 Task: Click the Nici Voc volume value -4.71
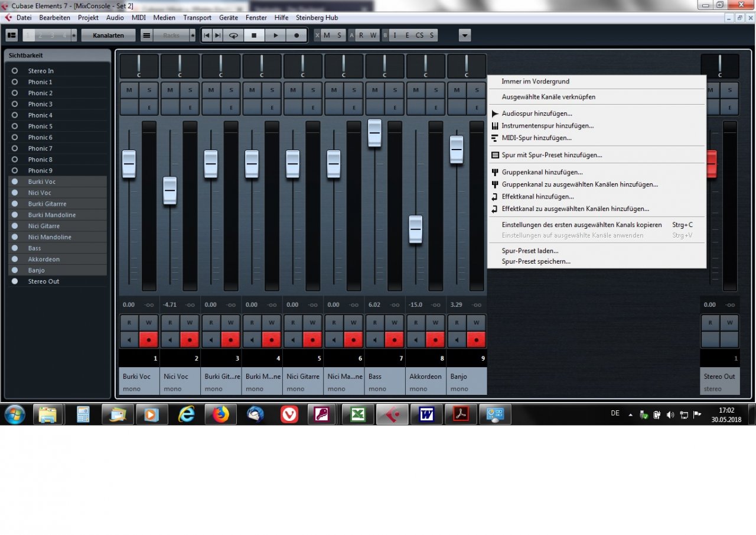[170, 305]
